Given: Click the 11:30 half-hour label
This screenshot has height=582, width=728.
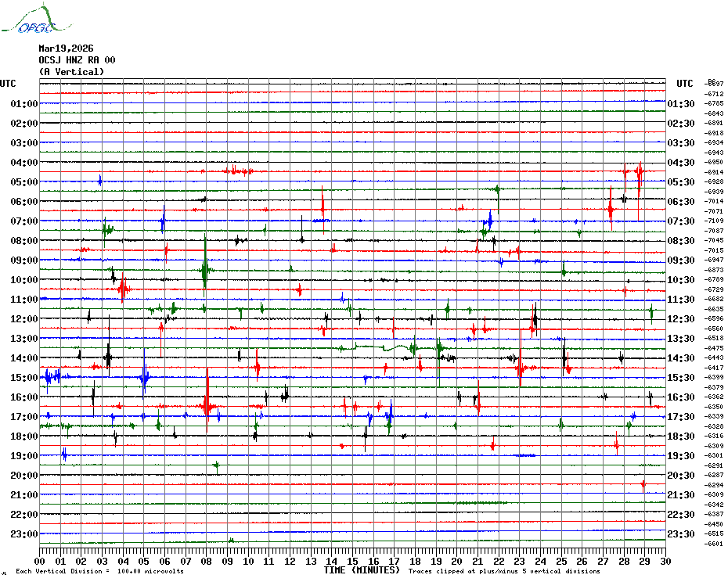Looking at the screenshot, I should (681, 300).
